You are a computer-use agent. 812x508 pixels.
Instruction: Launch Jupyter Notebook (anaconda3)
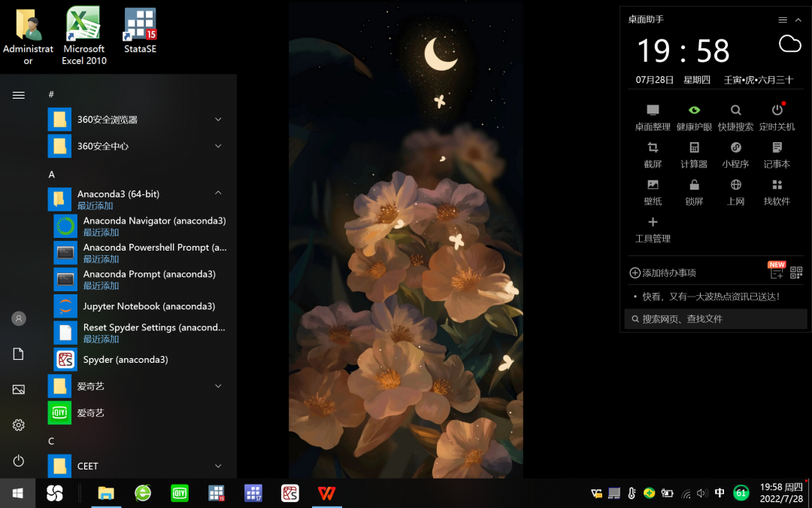(140, 306)
